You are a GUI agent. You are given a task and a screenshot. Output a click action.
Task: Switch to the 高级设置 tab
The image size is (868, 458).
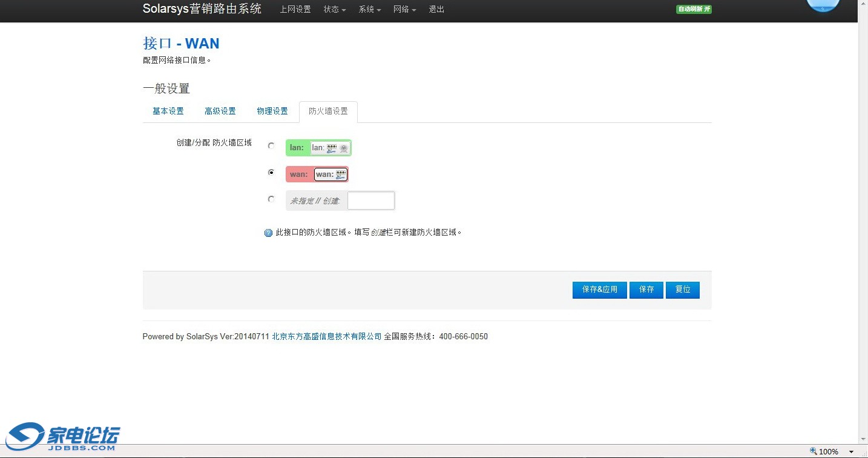pos(220,111)
